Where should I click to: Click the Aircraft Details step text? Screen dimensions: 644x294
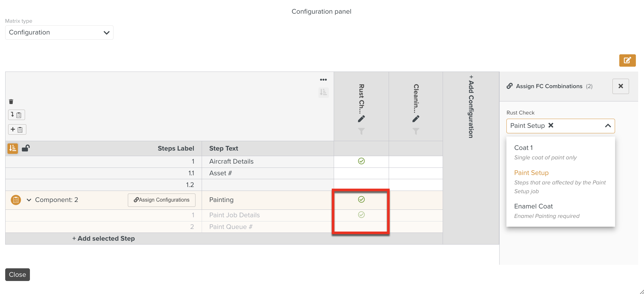click(231, 161)
